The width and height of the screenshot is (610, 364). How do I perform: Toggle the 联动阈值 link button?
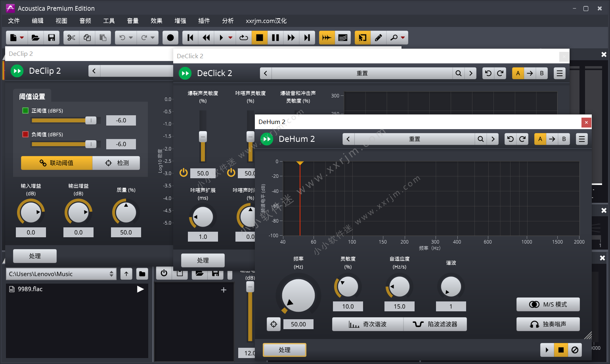[57, 163]
